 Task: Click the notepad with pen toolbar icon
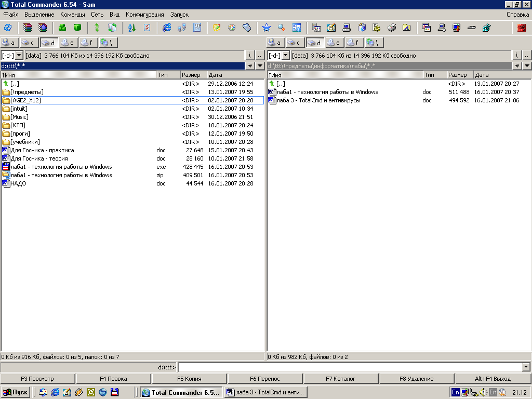(331, 28)
